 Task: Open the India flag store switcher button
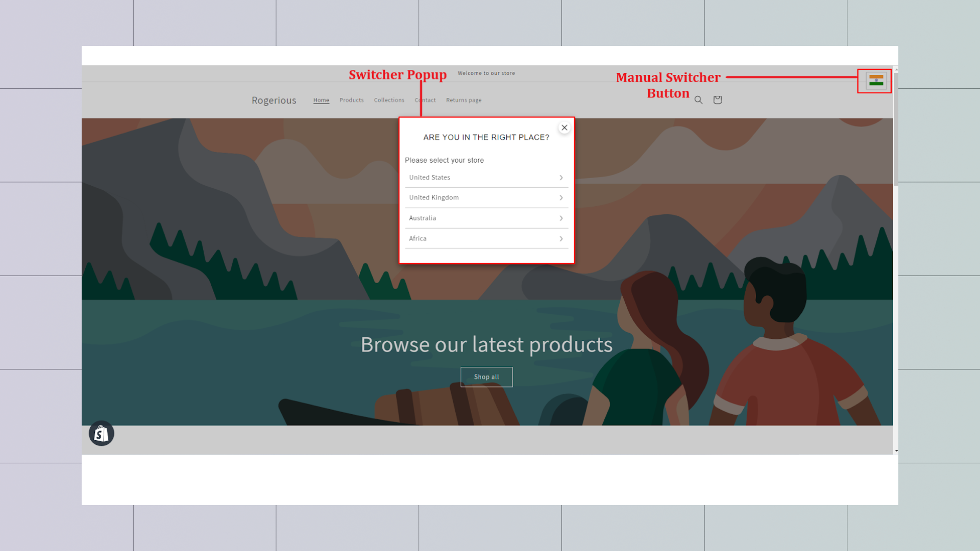pos(876,81)
